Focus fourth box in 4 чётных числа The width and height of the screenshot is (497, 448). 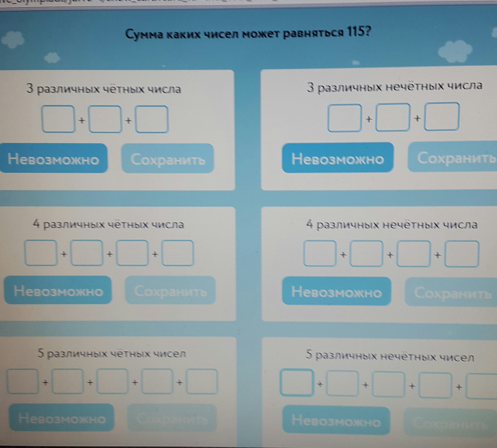click(177, 253)
